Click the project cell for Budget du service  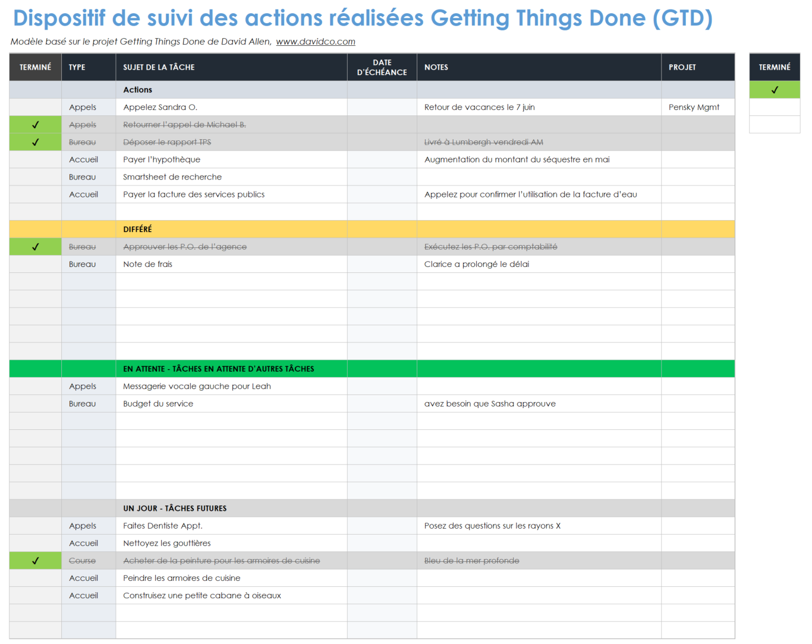pos(698,404)
